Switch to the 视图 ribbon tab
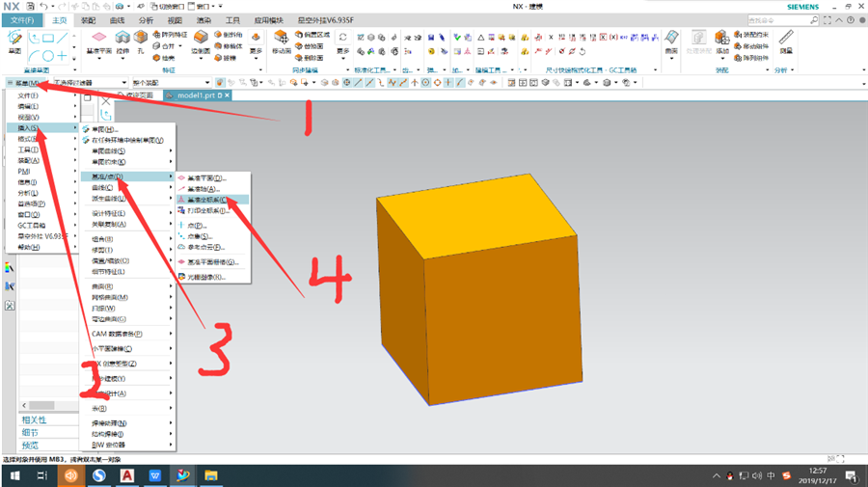 point(175,20)
